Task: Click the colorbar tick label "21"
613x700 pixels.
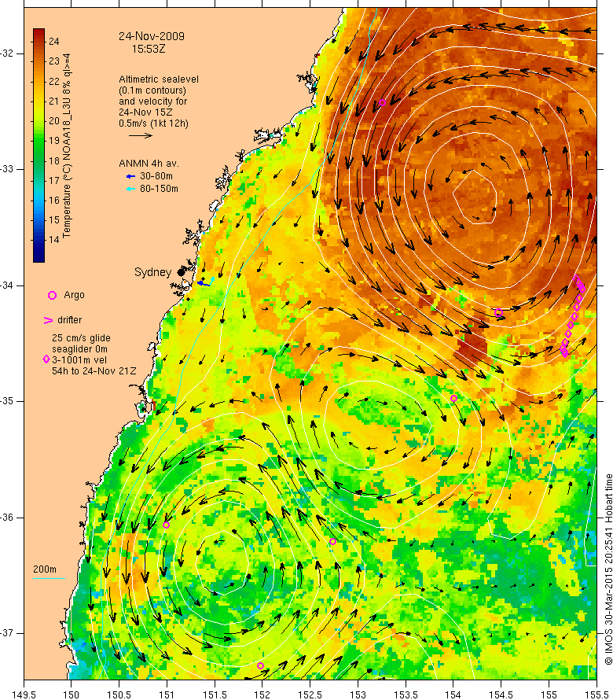Action: [54, 101]
